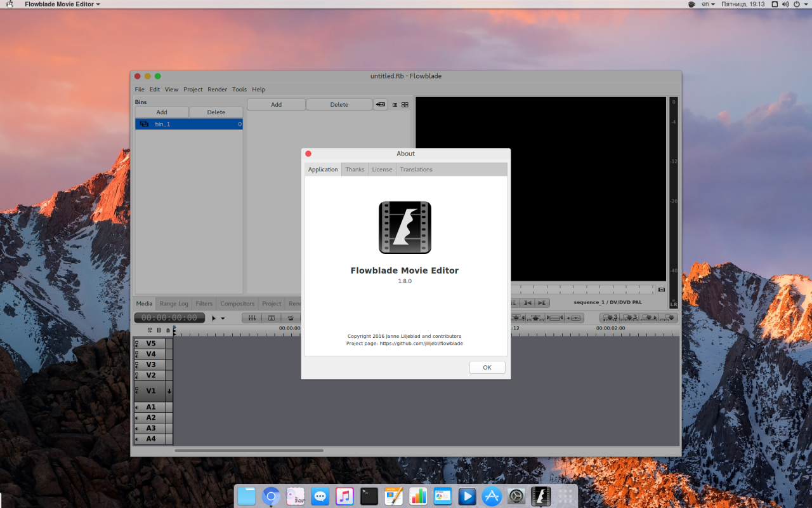Toggle V5 track mute icon

(136, 344)
